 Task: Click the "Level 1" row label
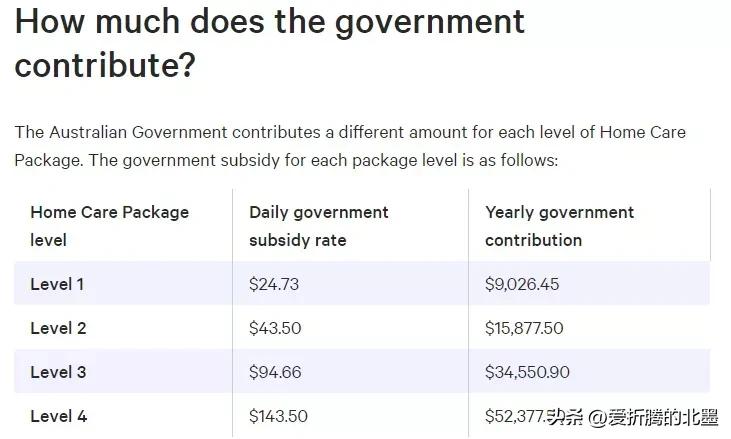57,284
